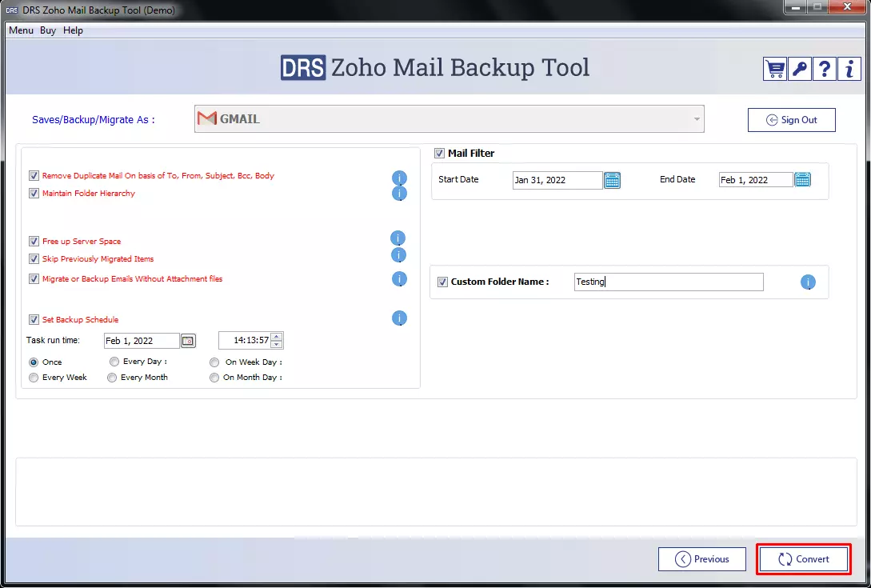Select the On Month Day radio button
871x588 pixels.
[214, 378]
